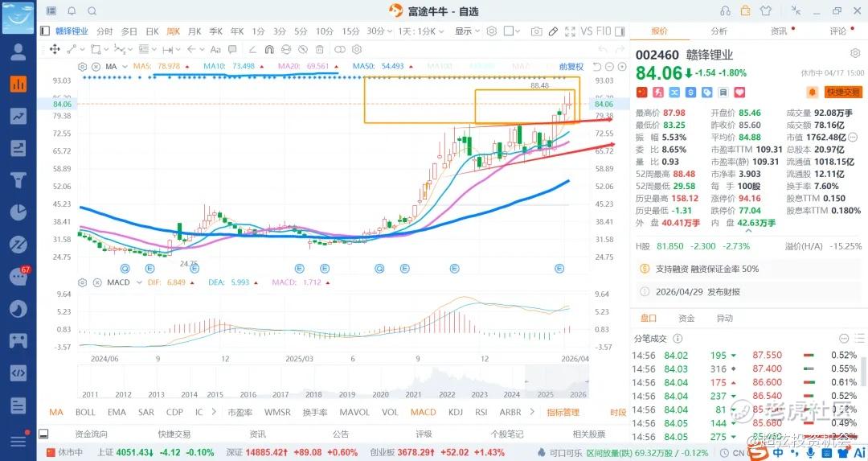The width and height of the screenshot is (868, 461).
Task: Toggle the MA5 indicator line
Action: 161,67
